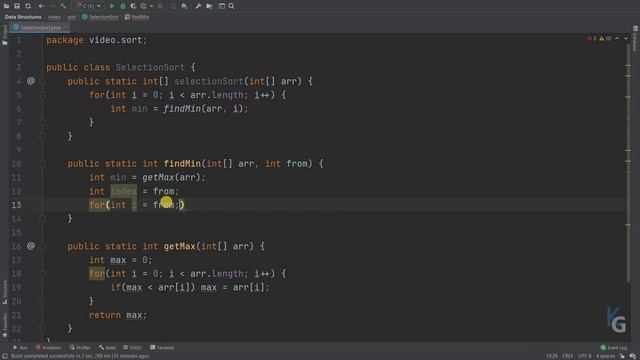
Task: Go to previous highlighted error arrow
Action: click(617, 38)
